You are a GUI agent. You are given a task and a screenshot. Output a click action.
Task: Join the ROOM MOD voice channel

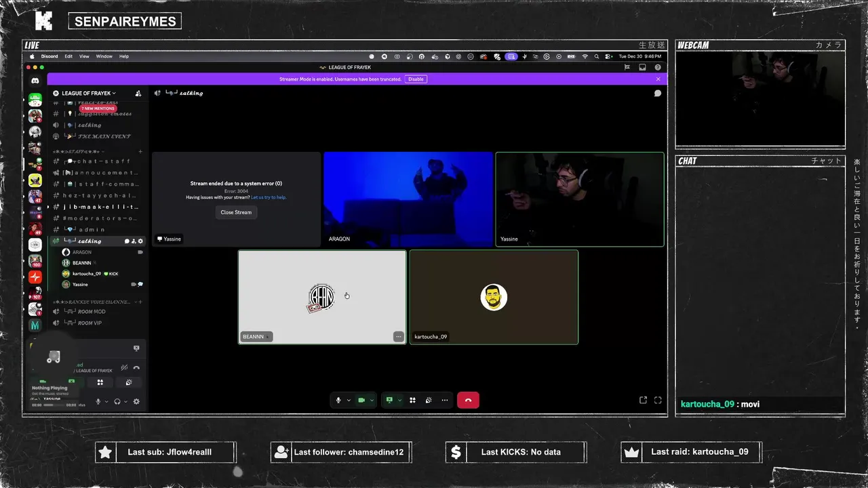click(x=98, y=312)
